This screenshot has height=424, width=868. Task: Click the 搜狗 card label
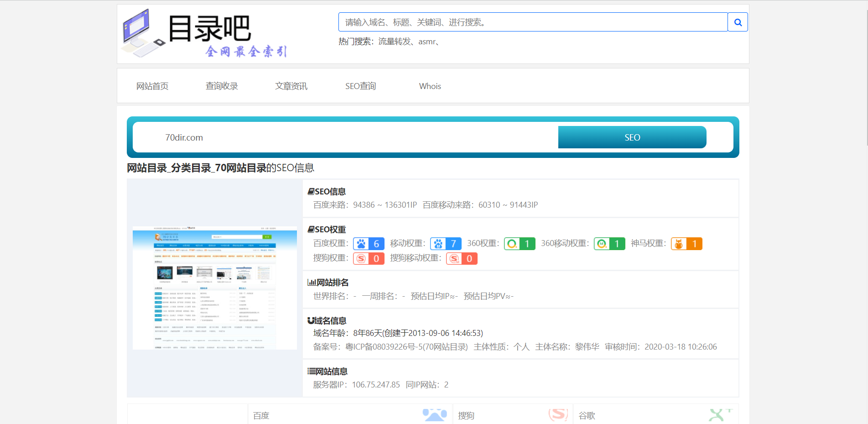tap(466, 416)
